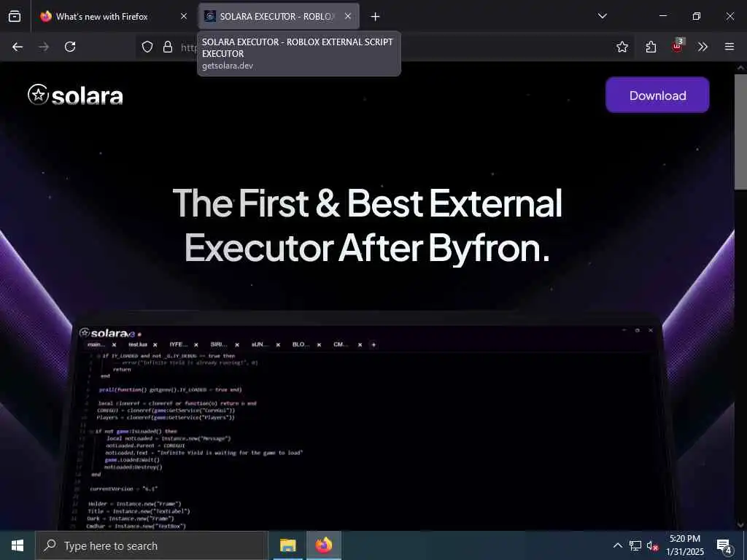Close the SOLARA EXECUTOR tab
The height and width of the screenshot is (560, 747).
tap(348, 17)
